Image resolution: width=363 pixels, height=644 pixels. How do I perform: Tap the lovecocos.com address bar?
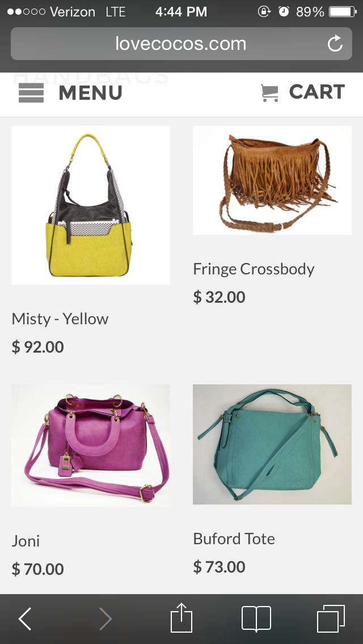point(181,44)
